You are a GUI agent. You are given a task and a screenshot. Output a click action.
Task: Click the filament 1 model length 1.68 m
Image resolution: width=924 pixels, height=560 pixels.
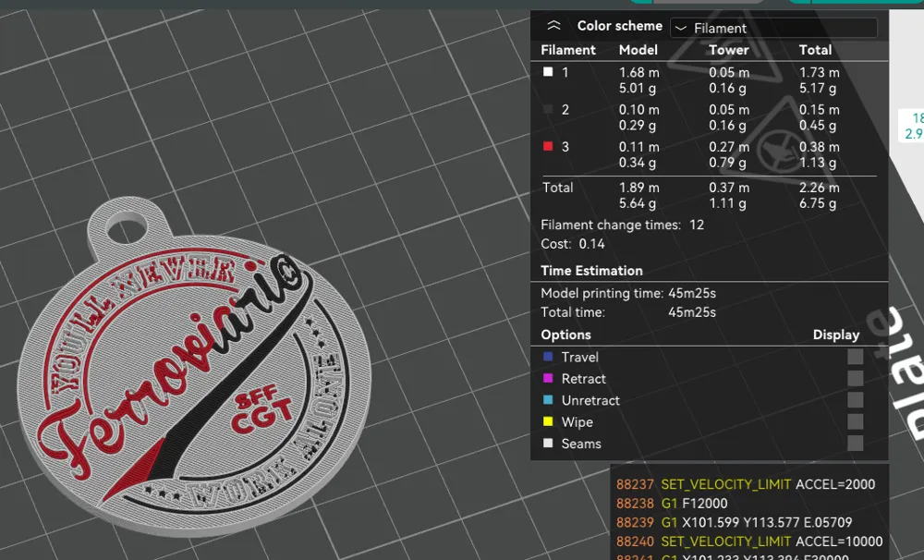click(x=638, y=72)
